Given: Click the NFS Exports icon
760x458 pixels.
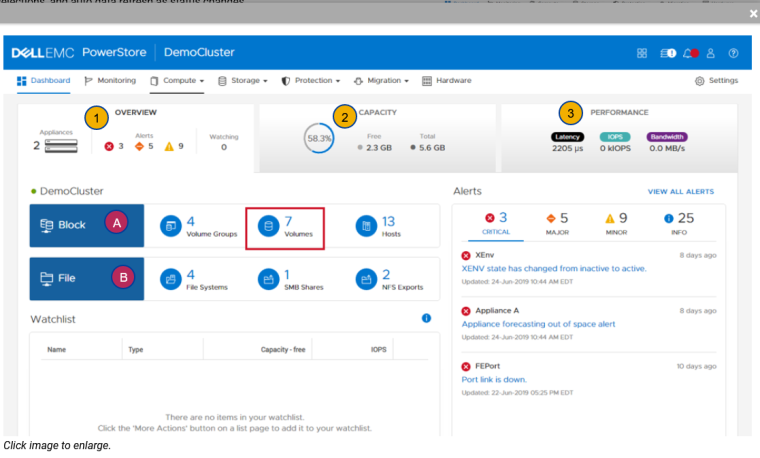Looking at the screenshot, I should pyautogui.click(x=366, y=279).
